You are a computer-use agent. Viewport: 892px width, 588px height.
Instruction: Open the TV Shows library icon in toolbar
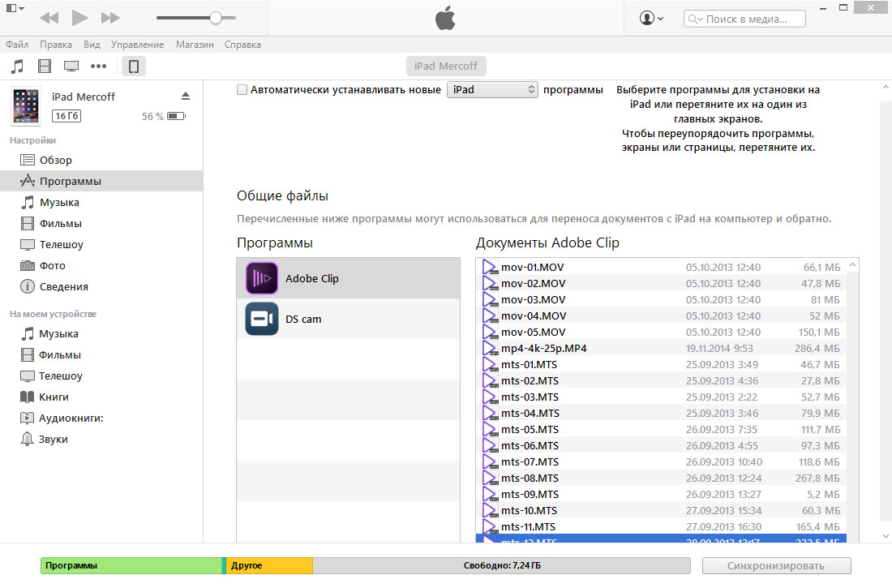tap(71, 66)
